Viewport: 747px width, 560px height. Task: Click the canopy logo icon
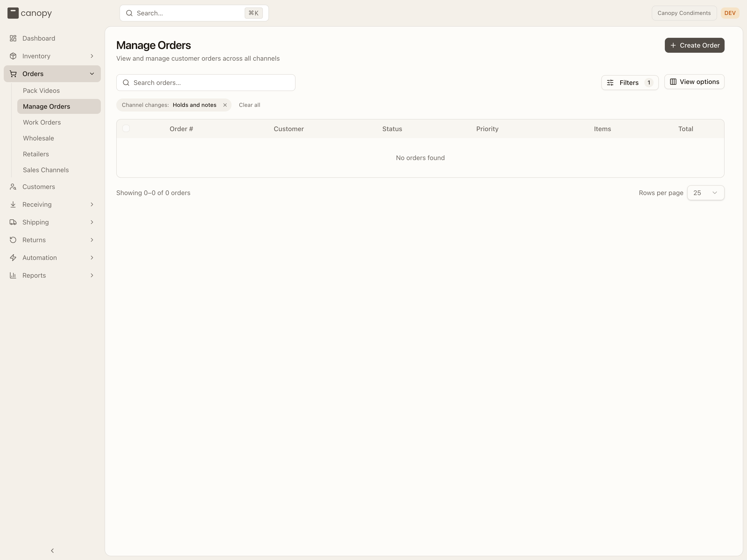click(13, 13)
